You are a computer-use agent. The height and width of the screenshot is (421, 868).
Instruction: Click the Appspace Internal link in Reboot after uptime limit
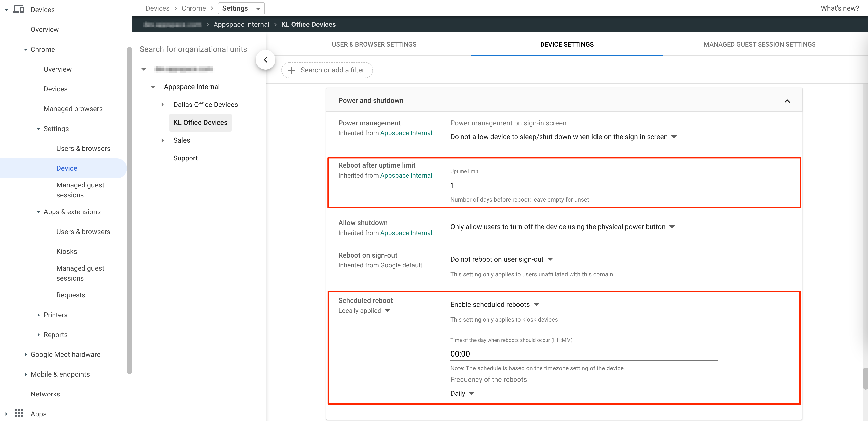pyautogui.click(x=406, y=175)
